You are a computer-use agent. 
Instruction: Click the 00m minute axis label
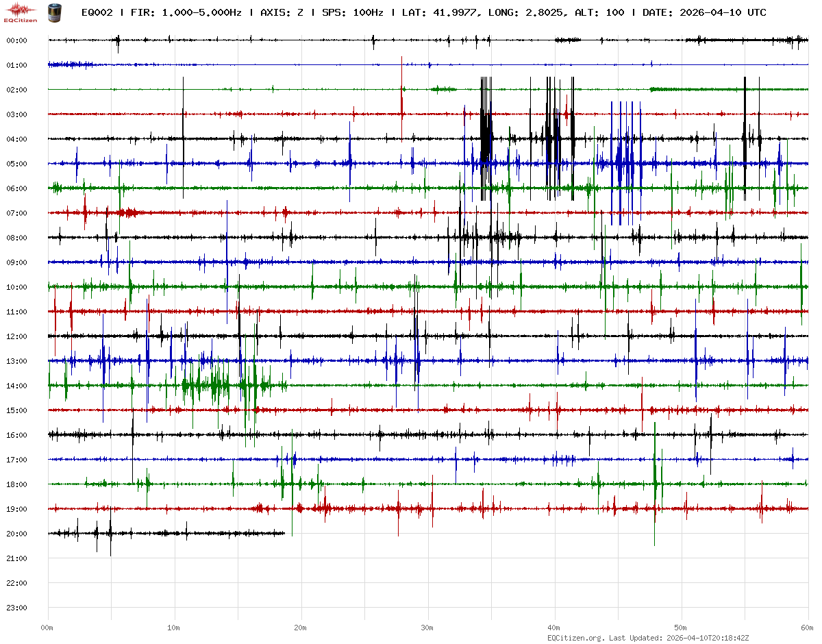(47, 628)
